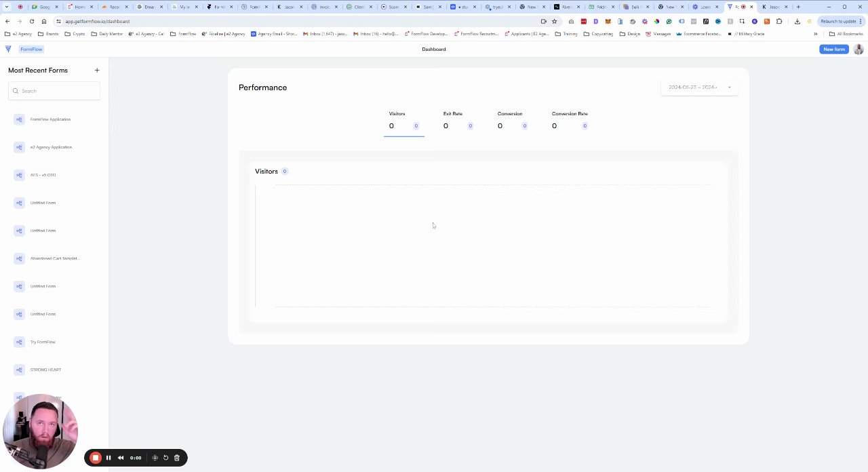Image resolution: width=868 pixels, height=472 pixels.
Task: Restart the recording with the circular arrow icon
Action: pyautogui.click(x=165, y=457)
